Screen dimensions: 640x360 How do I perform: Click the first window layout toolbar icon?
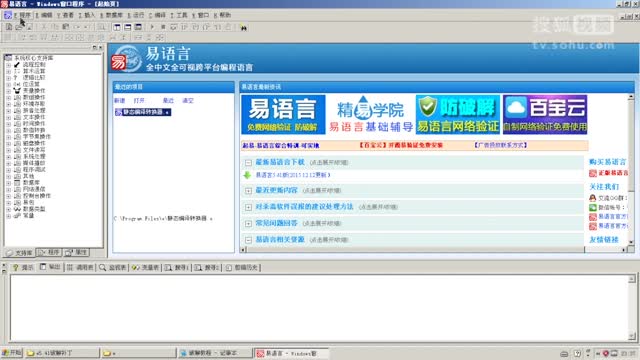point(117,27)
